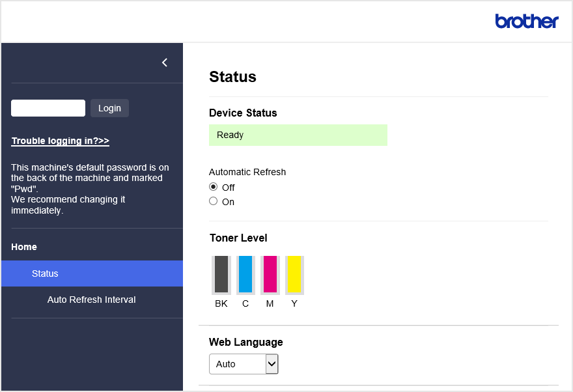Viewport: 573px width, 392px height.
Task: Collapse the sidebar using the left chevron
Action: (x=165, y=63)
